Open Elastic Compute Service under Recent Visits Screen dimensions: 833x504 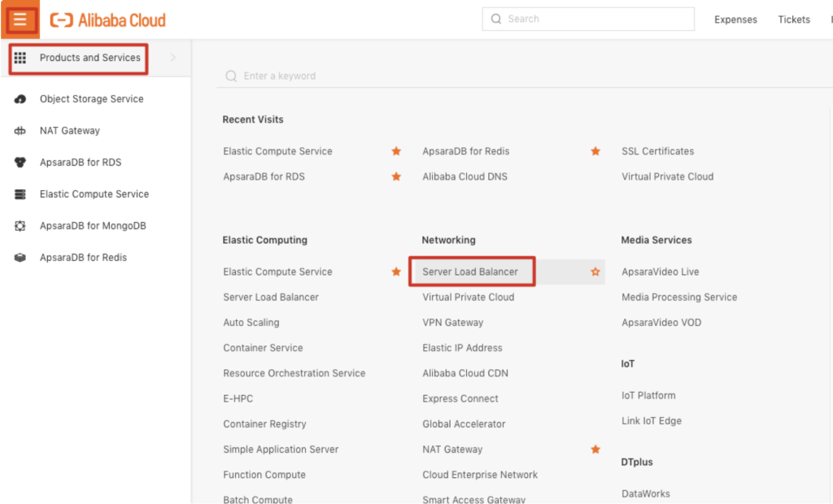pyautogui.click(x=277, y=151)
